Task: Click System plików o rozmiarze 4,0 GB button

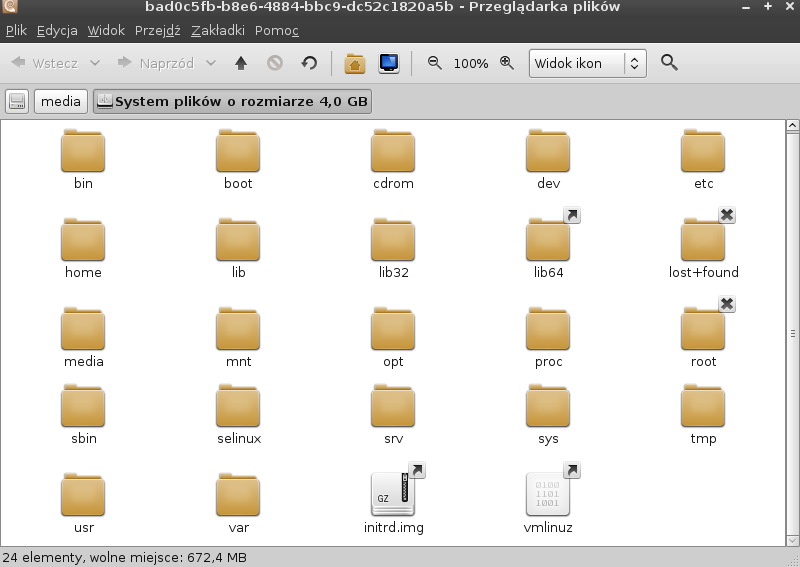Action: (232, 101)
